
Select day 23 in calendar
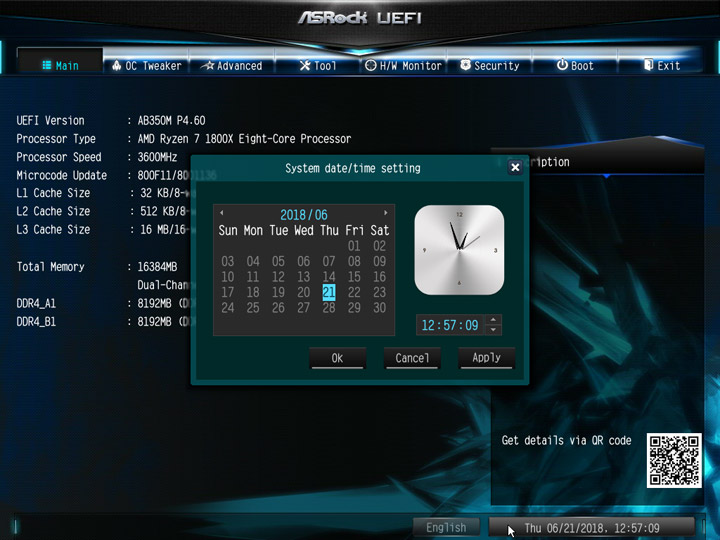coord(379,292)
